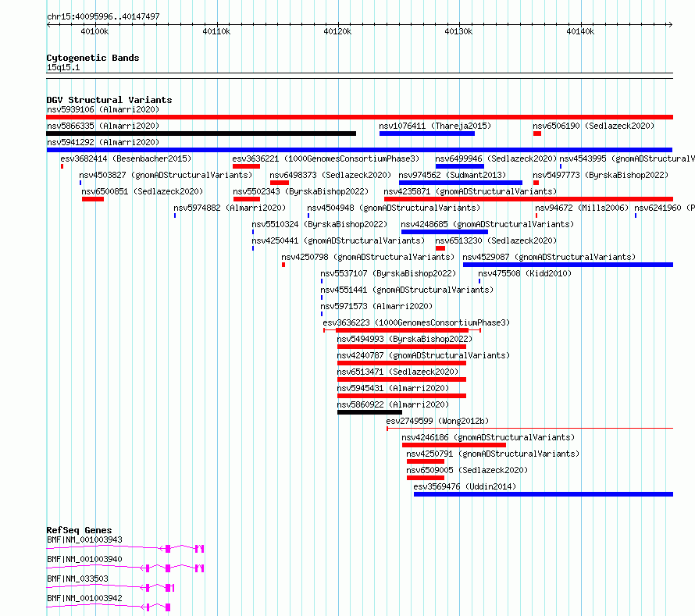Click nsv4551441 (gnomADStructuralVariants) label

pyautogui.click(x=407, y=290)
